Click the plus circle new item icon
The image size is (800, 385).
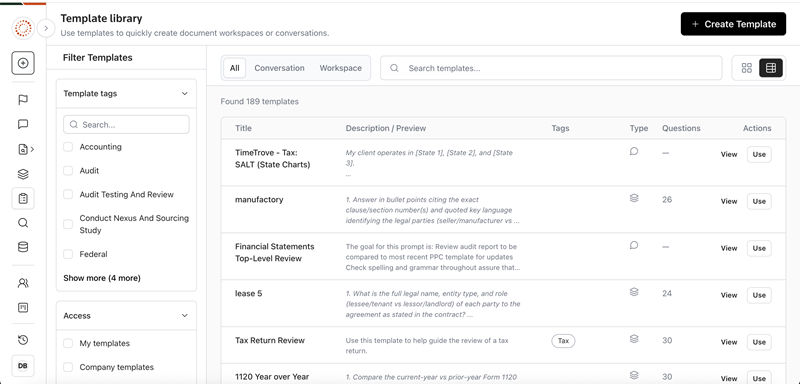[23, 63]
